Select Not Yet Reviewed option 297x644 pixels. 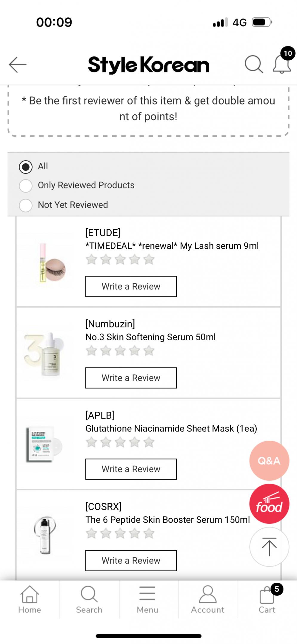26,205
